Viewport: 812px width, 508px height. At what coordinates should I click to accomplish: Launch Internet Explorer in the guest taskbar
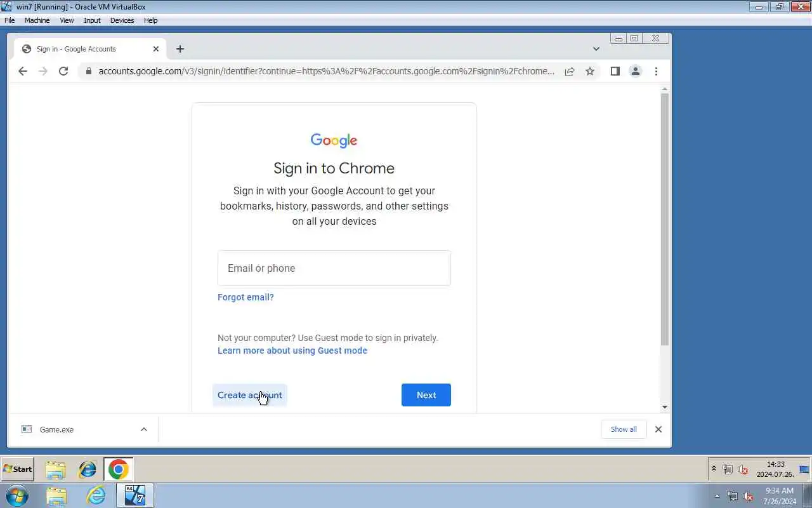(88, 469)
